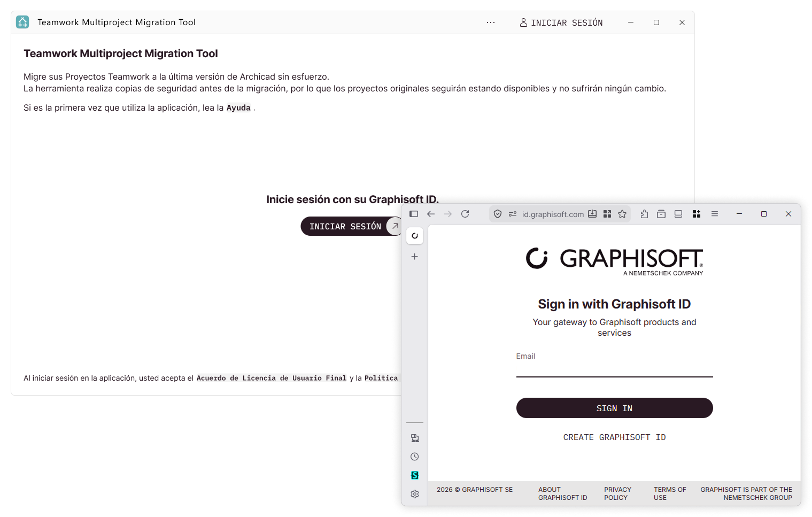Open the TERMS OF USE footer link
This screenshot has width=812, height=517.
click(x=670, y=493)
